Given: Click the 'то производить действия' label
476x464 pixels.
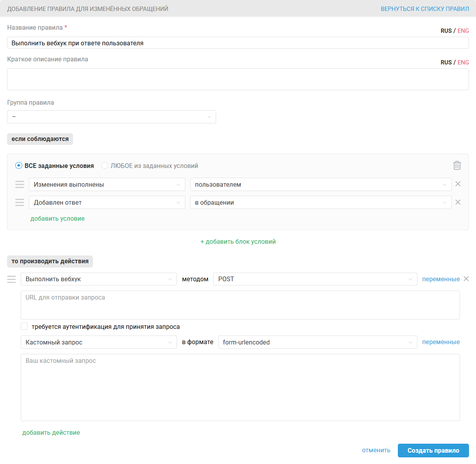Looking at the screenshot, I should pos(50,261).
